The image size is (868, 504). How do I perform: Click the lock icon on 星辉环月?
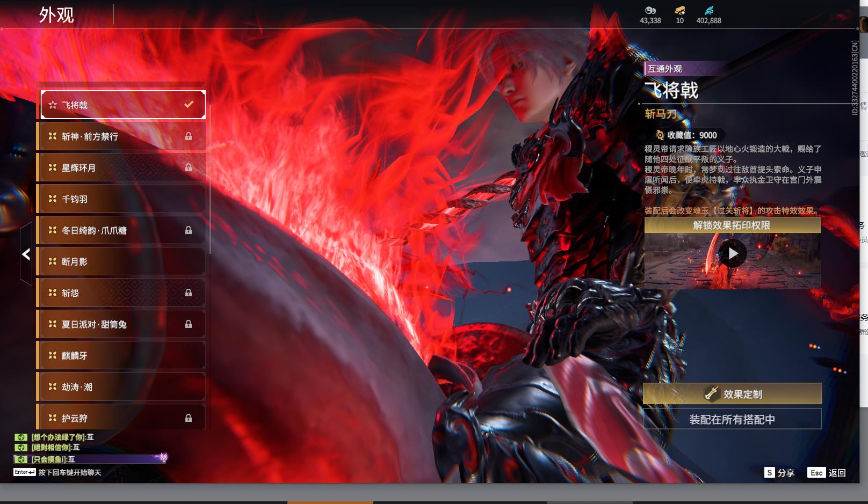(189, 167)
